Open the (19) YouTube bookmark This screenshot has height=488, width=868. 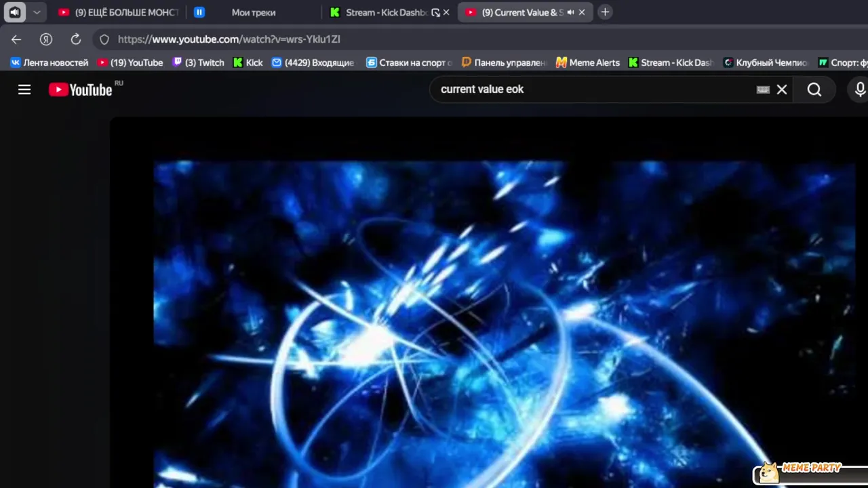coord(130,62)
